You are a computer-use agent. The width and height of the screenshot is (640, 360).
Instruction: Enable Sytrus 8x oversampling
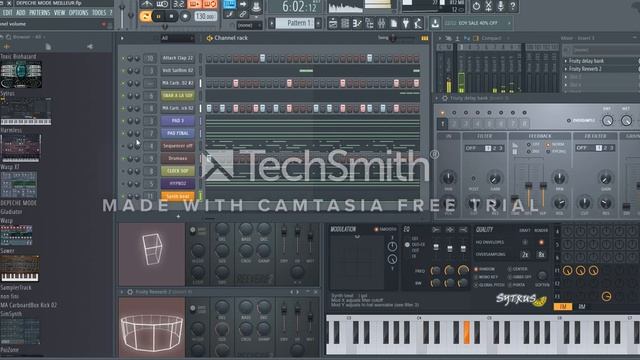(541, 255)
